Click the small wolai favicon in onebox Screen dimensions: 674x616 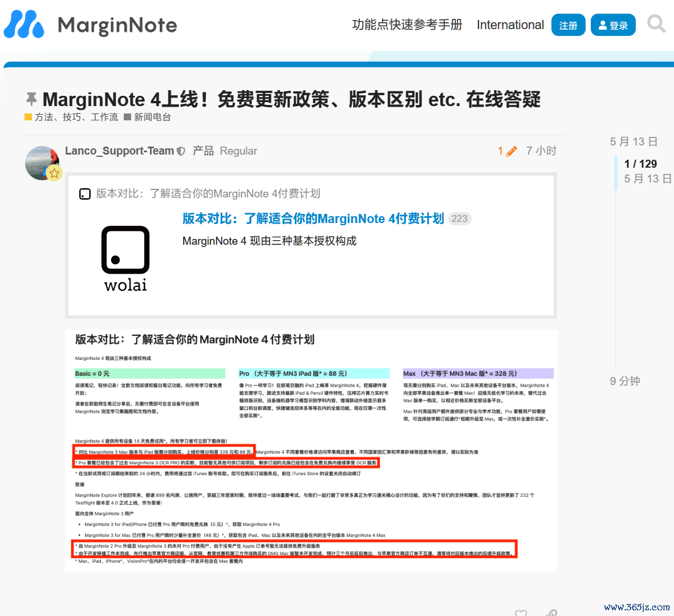pyautogui.click(x=85, y=194)
